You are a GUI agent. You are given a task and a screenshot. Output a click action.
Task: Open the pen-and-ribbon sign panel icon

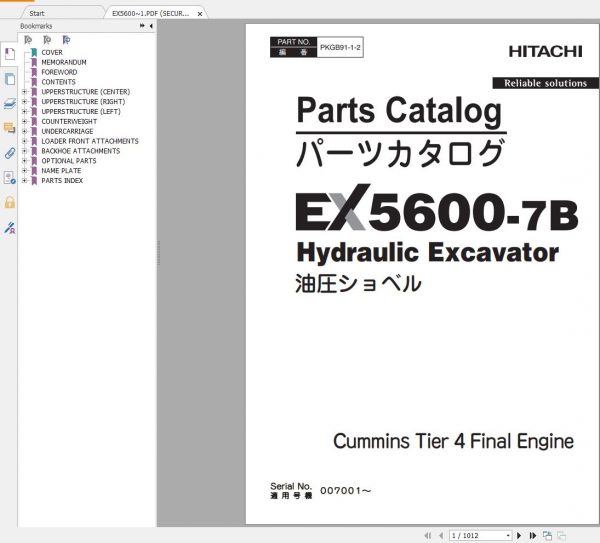pos(10,227)
